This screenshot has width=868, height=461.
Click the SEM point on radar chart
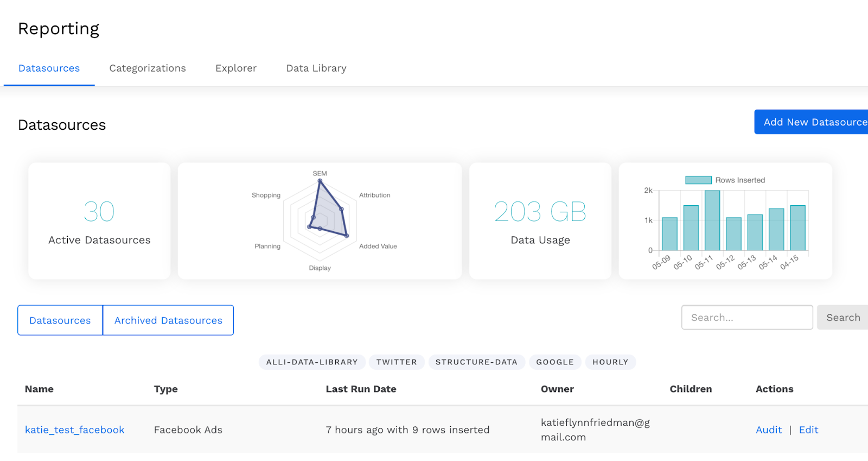(320, 181)
